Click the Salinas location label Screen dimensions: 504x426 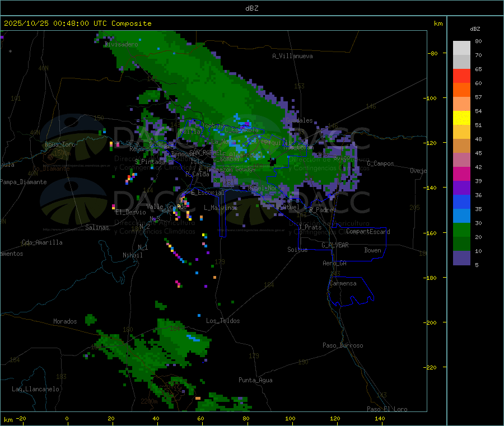click(x=97, y=227)
